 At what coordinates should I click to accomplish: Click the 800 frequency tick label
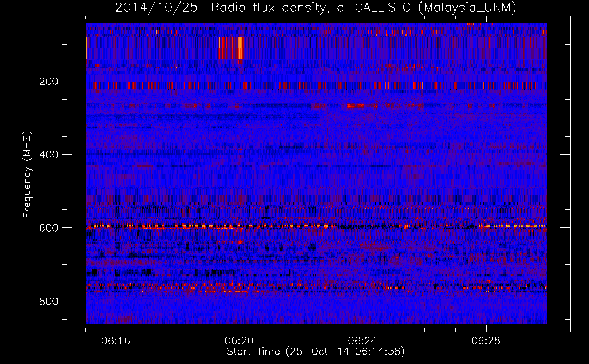pos(48,301)
